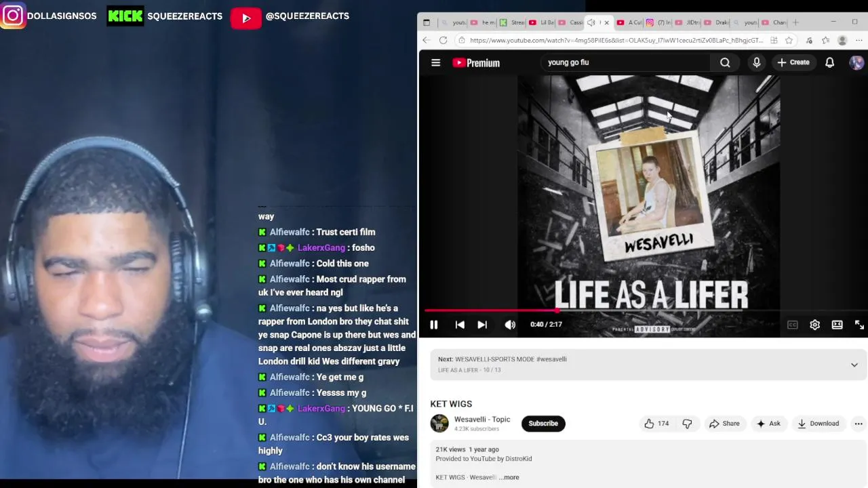868x488 pixels.
Task: Open browser tab actions menu icon
Action: (427, 22)
